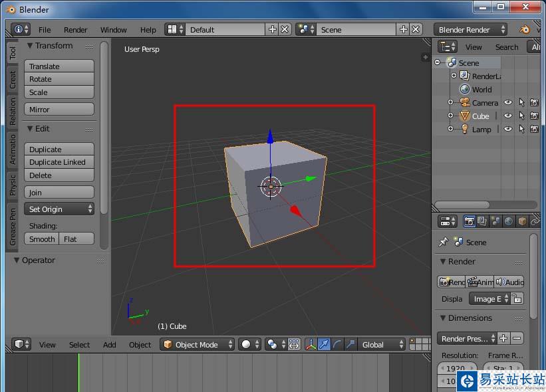Image resolution: width=546 pixels, height=392 pixels.
Task: Open Outliner editor type selector
Action: (x=447, y=47)
